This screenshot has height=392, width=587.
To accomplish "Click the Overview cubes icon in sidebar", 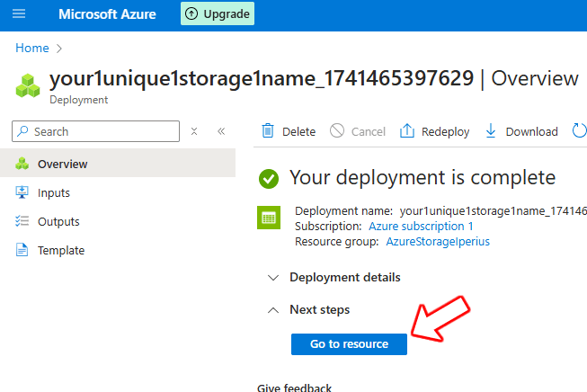I will click(22, 164).
